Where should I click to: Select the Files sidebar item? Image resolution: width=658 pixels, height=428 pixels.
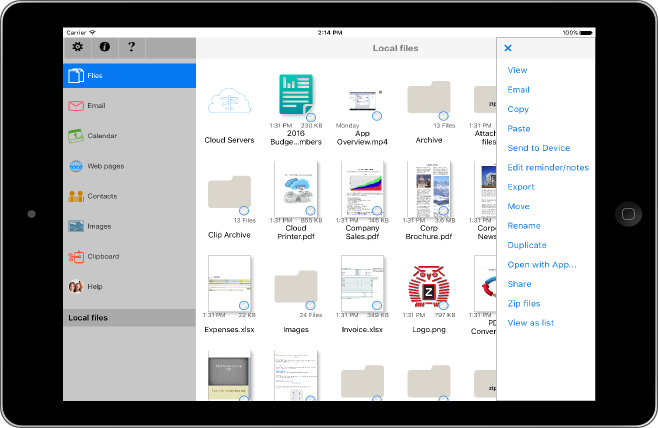129,76
